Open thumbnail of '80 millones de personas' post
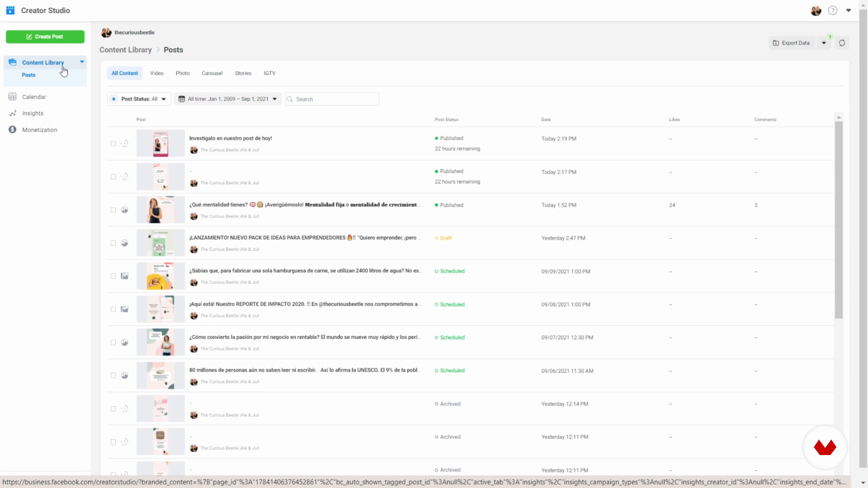 click(x=160, y=375)
